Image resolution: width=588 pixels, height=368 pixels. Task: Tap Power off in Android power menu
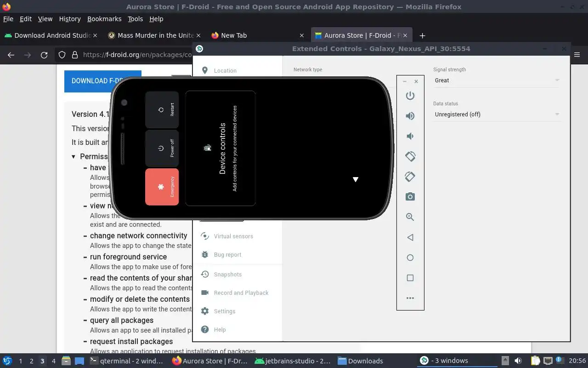[x=162, y=148]
